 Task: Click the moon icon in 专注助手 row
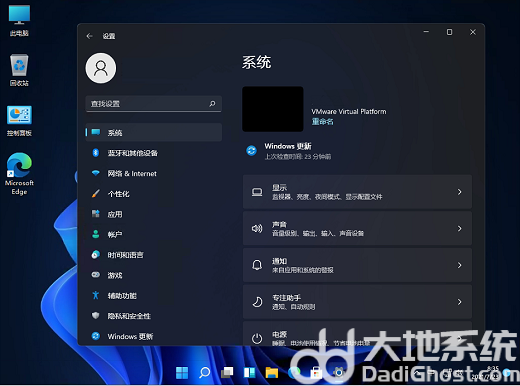click(x=257, y=302)
